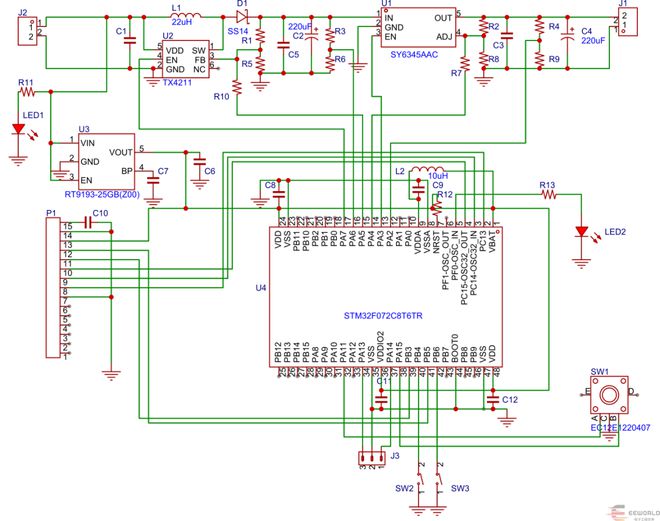This screenshot has height=521, width=660.
Task: Select the L1 inductor coil symbol
Action: (x=186, y=15)
